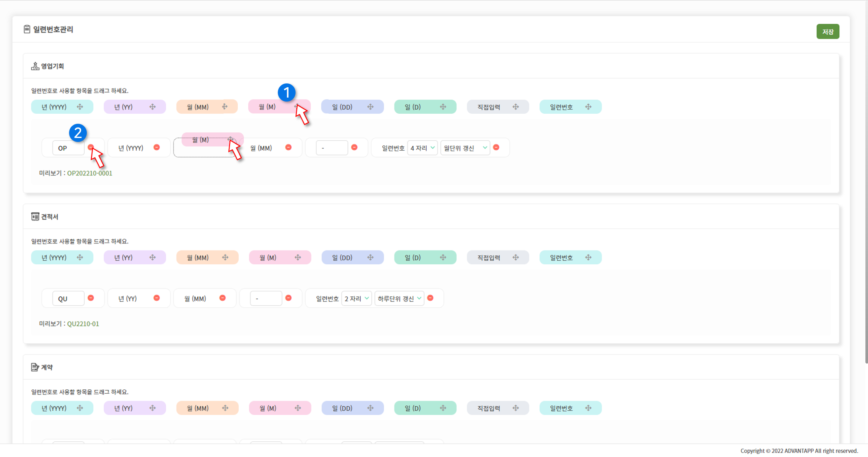The image size is (868, 457).
Task: Delete 년 (YY) from 견적서 format row
Action: [x=157, y=298]
